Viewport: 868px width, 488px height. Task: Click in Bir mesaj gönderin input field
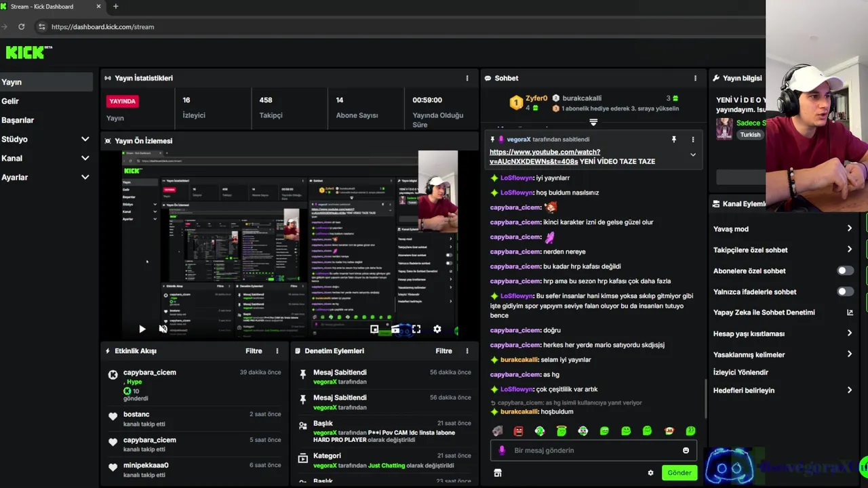593,450
